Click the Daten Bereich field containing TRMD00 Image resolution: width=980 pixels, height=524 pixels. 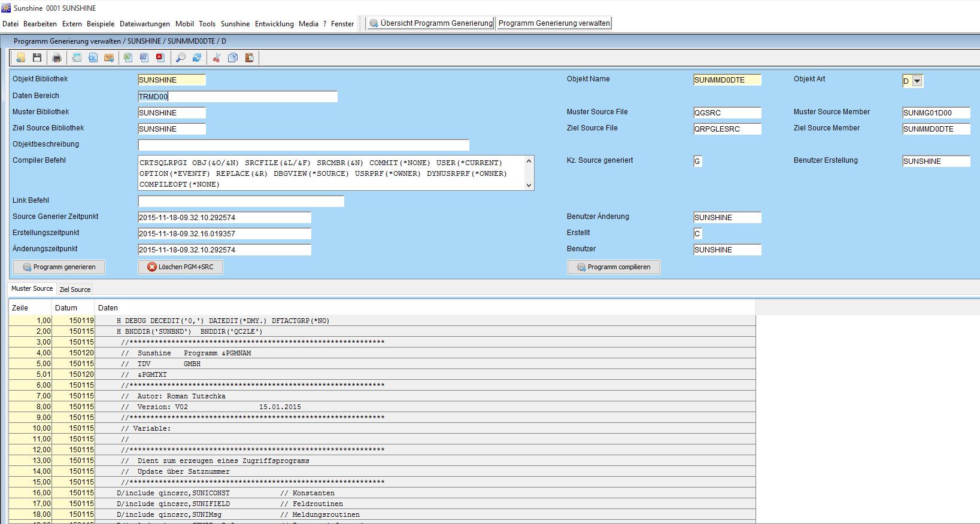238,96
